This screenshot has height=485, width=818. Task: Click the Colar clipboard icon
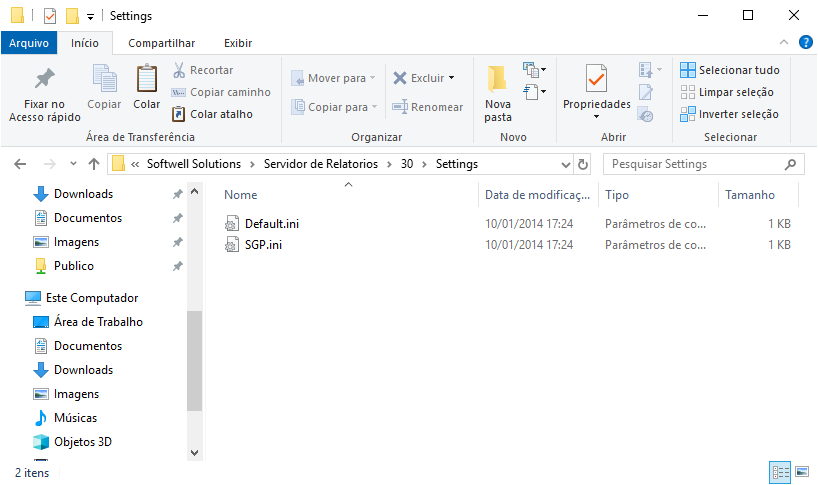point(147,79)
